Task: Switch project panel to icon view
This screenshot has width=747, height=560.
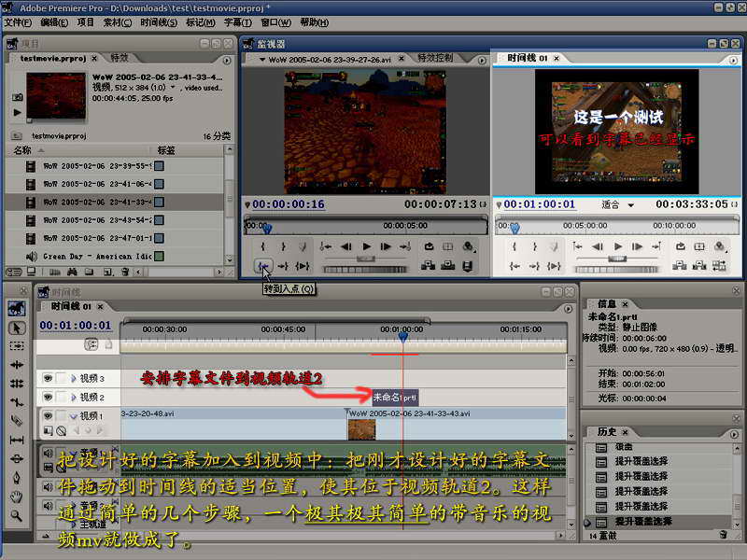Action: [x=31, y=272]
